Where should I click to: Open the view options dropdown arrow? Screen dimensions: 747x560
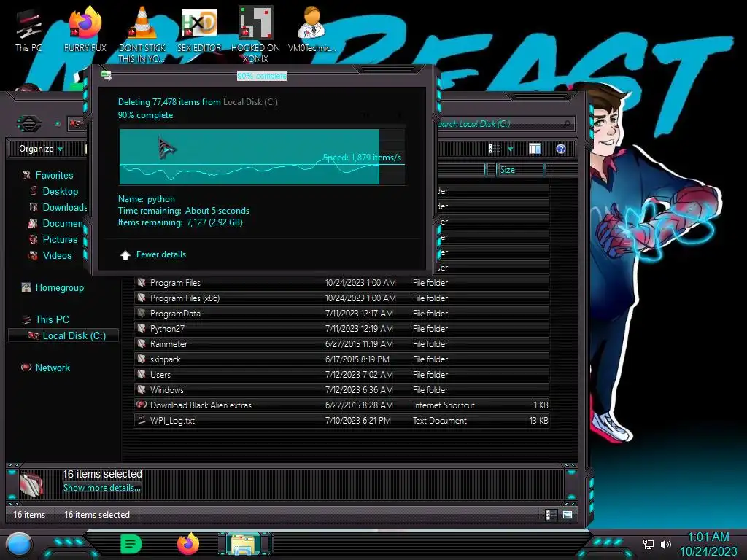pos(510,149)
